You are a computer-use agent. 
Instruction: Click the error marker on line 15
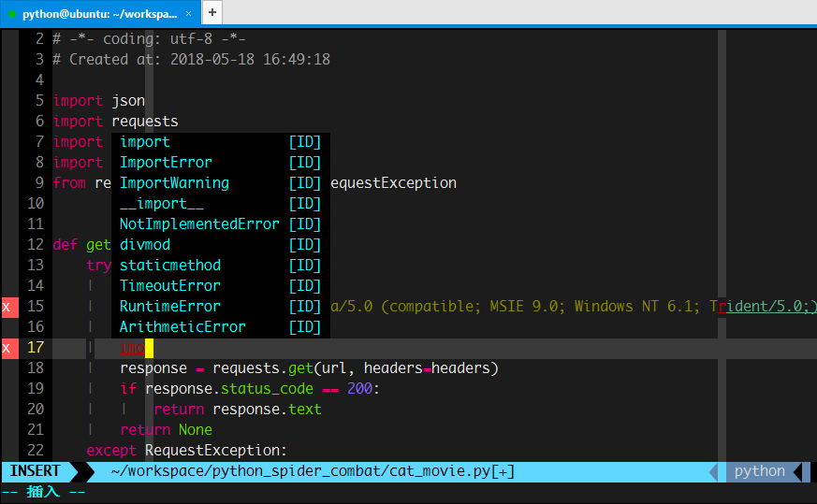point(10,308)
